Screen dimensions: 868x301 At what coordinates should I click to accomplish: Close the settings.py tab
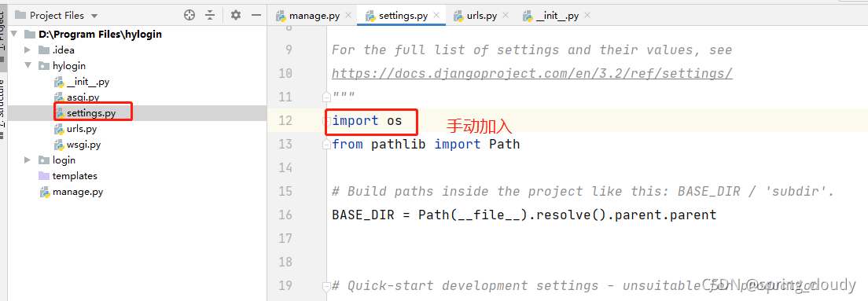click(436, 16)
